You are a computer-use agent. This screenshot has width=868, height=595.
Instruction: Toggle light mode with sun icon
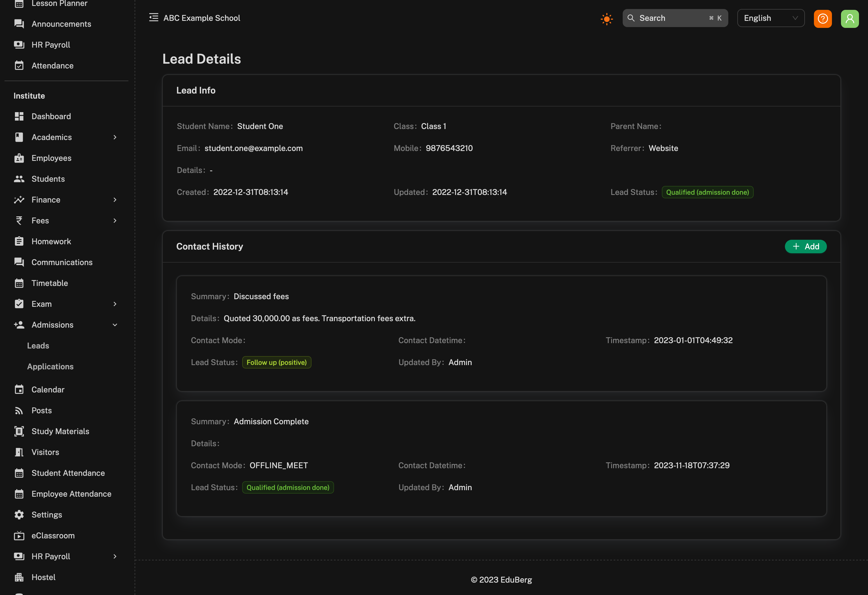(x=607, y=19)
